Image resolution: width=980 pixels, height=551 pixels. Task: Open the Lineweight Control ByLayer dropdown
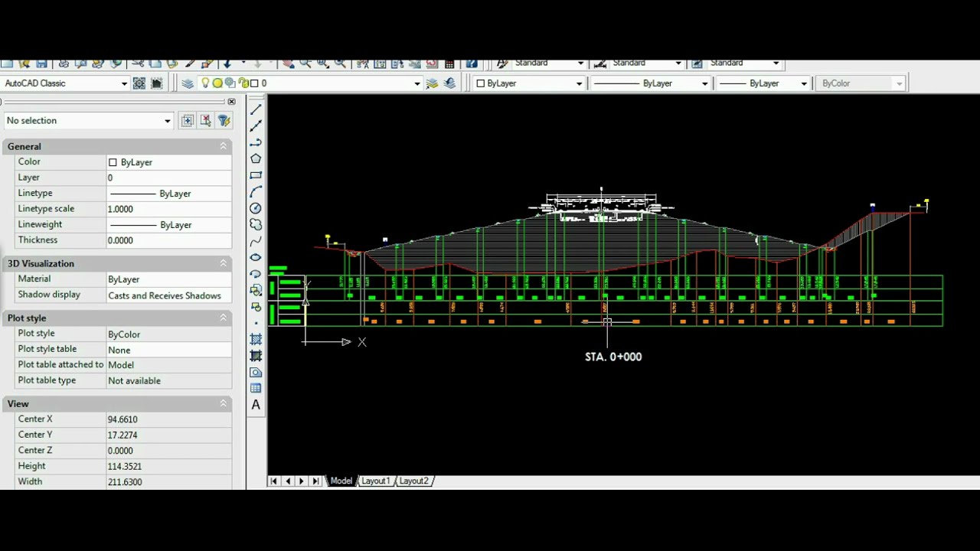pos(804,83)
